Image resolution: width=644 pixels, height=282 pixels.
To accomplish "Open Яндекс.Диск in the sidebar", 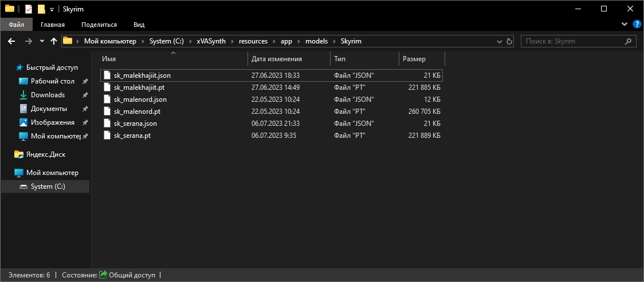I will click(46, 154).
